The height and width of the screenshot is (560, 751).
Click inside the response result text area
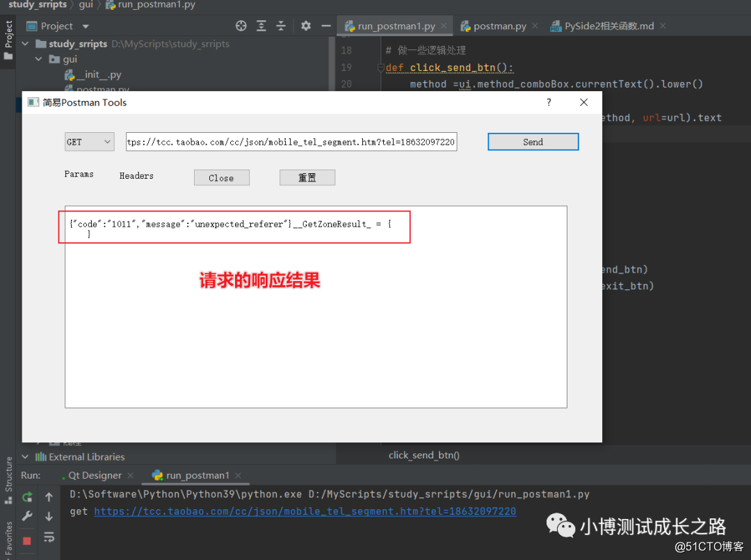pyautogui.click(x=316, y=307)
